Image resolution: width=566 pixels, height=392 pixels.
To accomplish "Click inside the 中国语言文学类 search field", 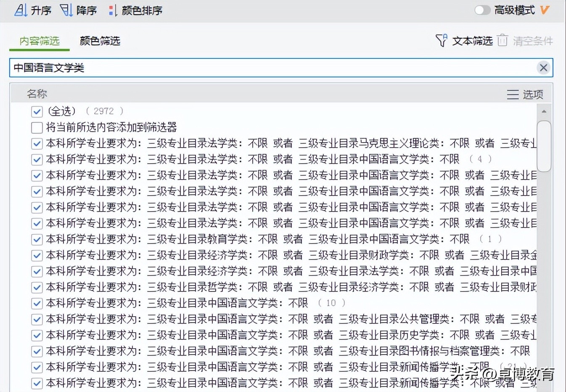I will coord(168,68).
